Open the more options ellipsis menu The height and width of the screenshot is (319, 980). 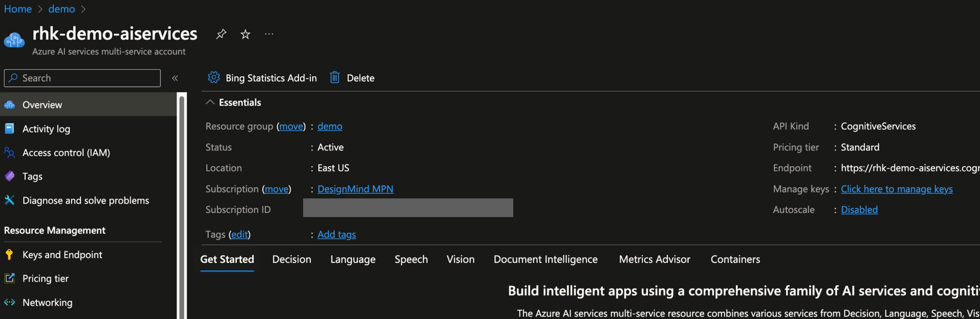269,34
